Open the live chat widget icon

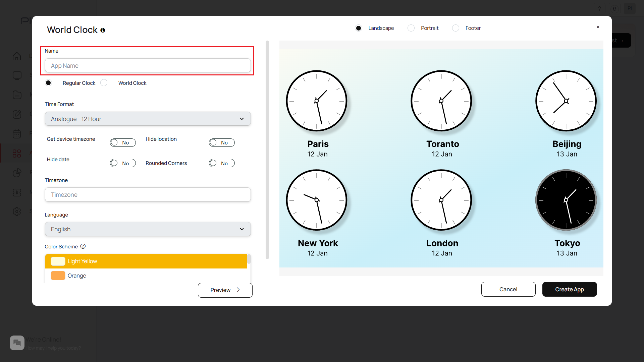17,343
